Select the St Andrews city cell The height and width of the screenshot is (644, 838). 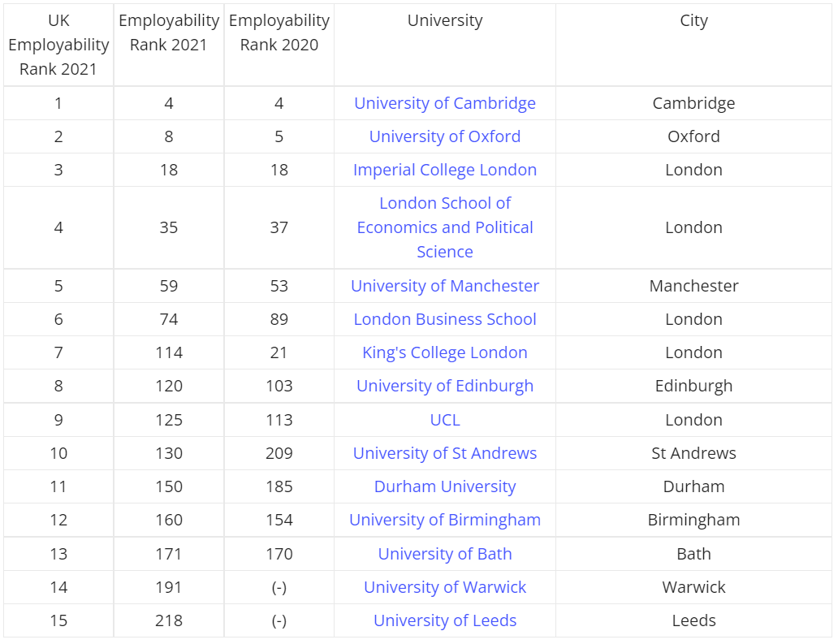tap(693, 453)
